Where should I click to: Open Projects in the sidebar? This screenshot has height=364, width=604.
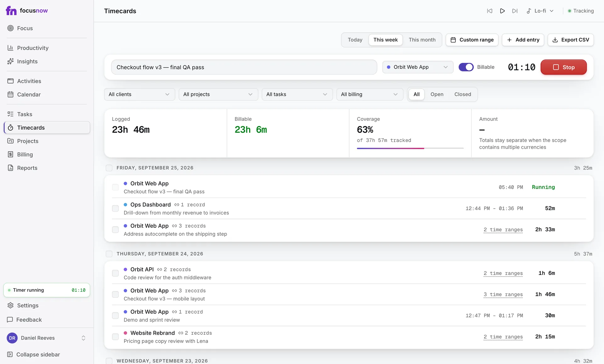[x=47, y=141]
